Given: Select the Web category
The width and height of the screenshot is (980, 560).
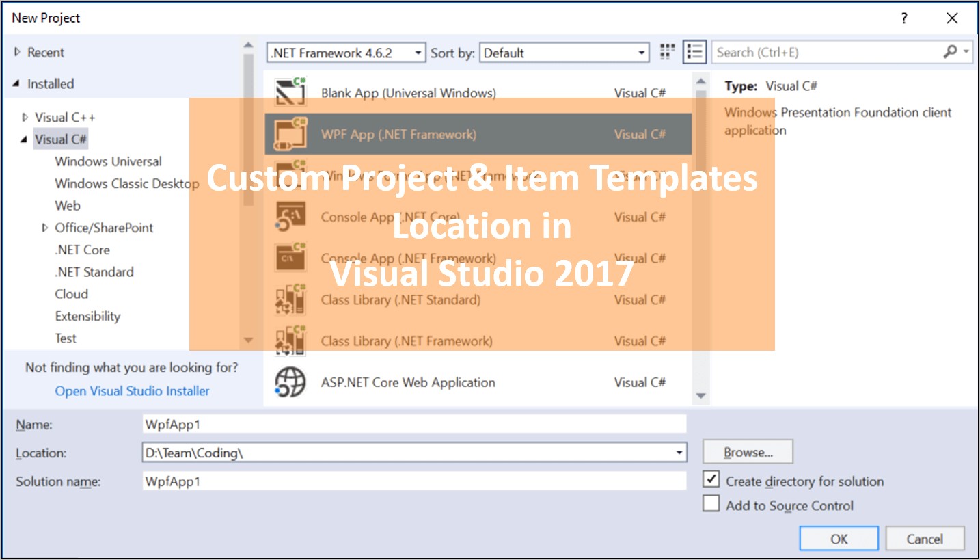Looking at the screenshot, I should (x=68, y=205).
